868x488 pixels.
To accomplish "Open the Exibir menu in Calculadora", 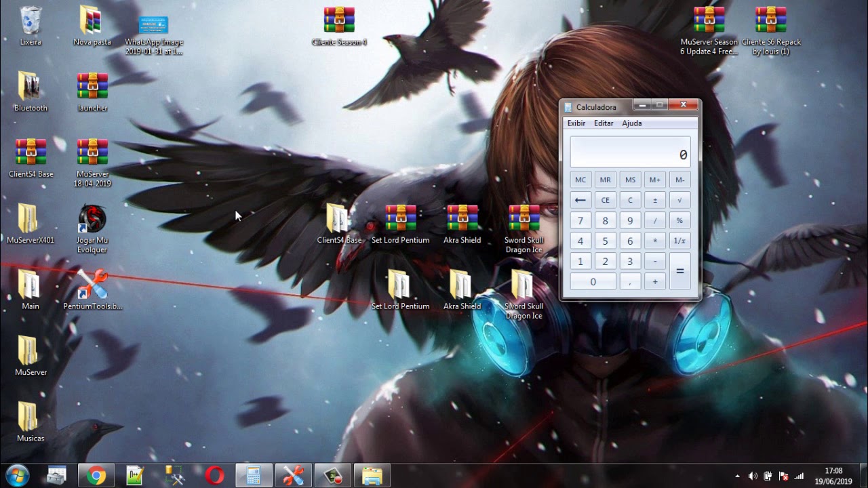I will (x=576, y=123).
